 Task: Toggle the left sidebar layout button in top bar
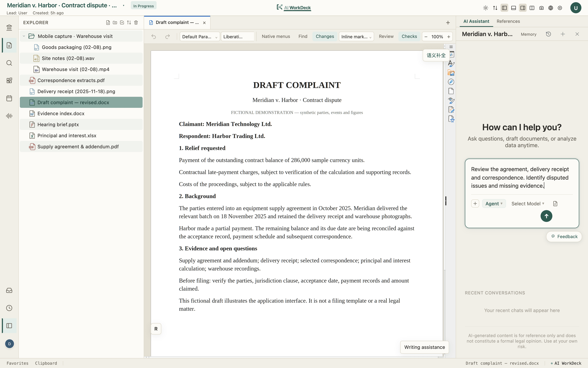tap(504, 8)
